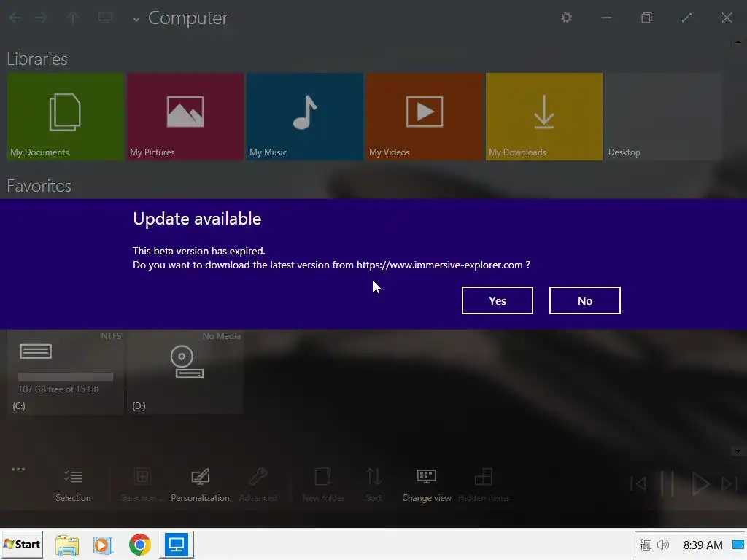747x560 pixels.
Task: Open the My Pictures library tile
Action: click(x=185, y=117)
